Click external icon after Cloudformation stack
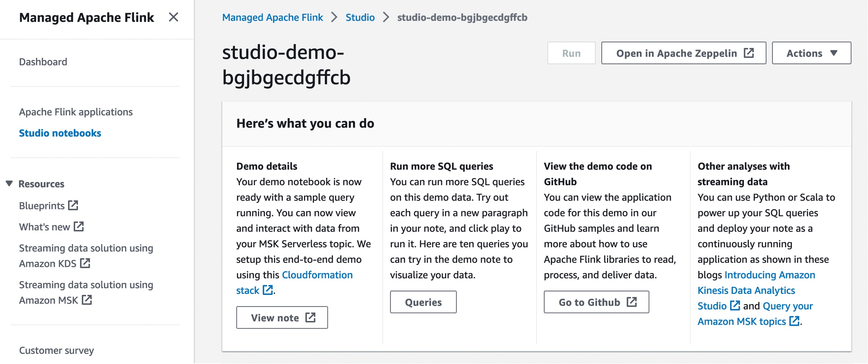The image size is (868, 364). coord(268,290)
